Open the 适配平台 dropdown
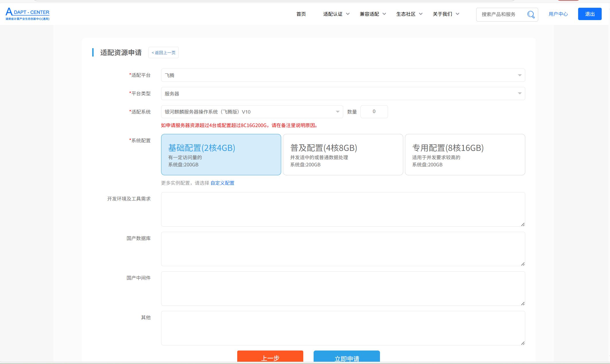Viewport: 610px width, 364px height. [343, 75]
